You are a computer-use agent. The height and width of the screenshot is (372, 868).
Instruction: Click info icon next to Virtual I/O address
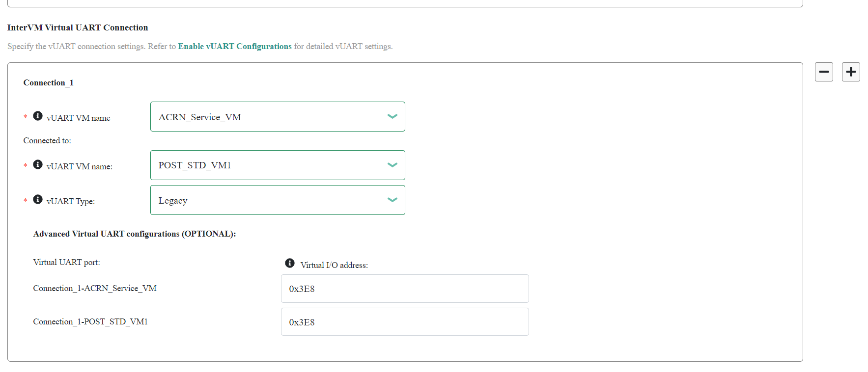click(290, 263)
